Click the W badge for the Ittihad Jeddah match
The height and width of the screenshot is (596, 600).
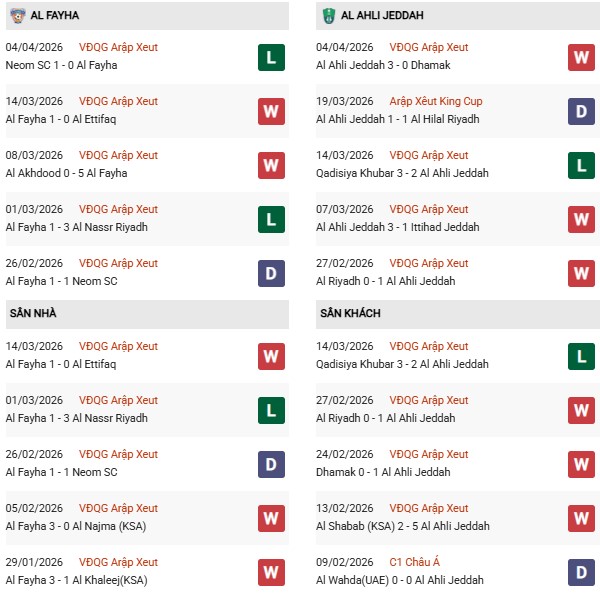point(581,219)
